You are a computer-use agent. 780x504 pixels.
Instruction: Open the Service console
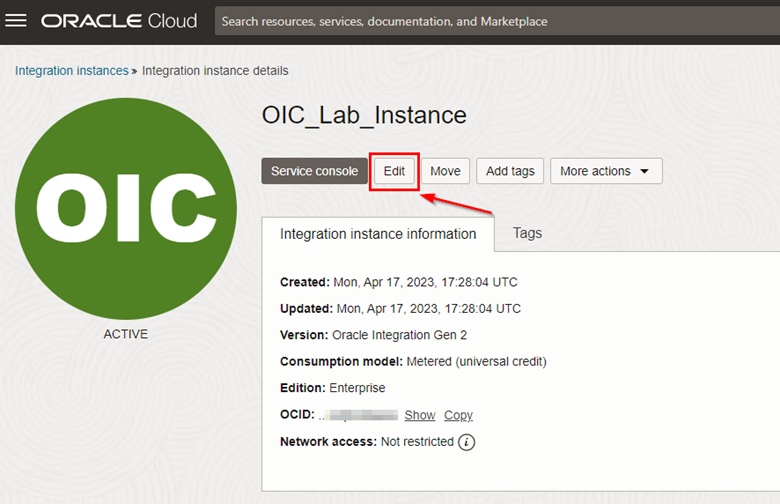(x=314, y=171)
